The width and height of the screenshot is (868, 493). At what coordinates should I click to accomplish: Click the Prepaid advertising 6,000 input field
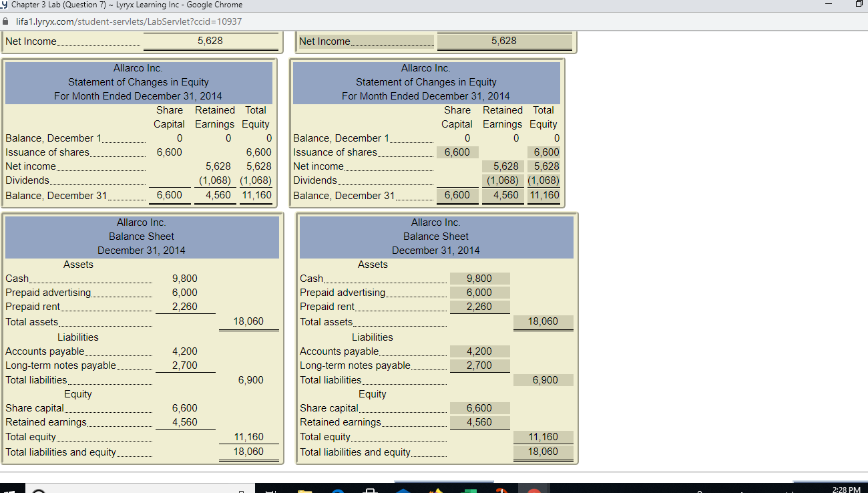[479, 293]
